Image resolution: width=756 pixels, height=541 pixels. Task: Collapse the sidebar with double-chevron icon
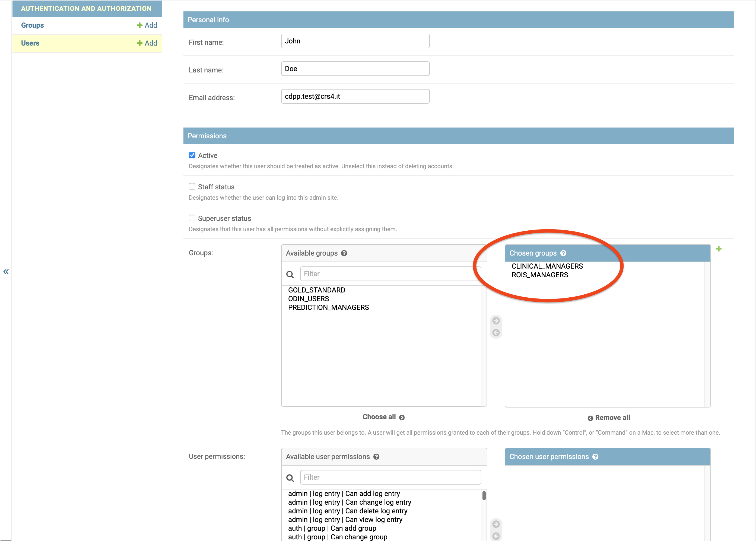pyautogui.click(x=6, y=272)
